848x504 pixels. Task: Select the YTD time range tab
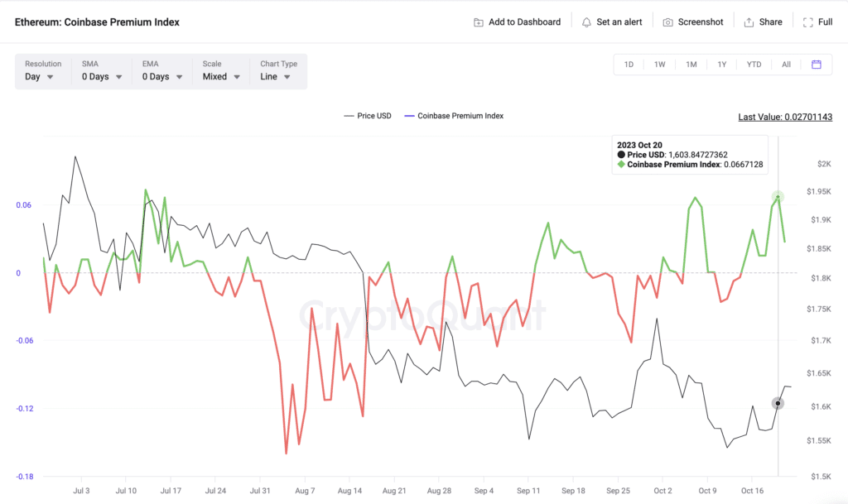pyautogui.click(x=754, y=65)
